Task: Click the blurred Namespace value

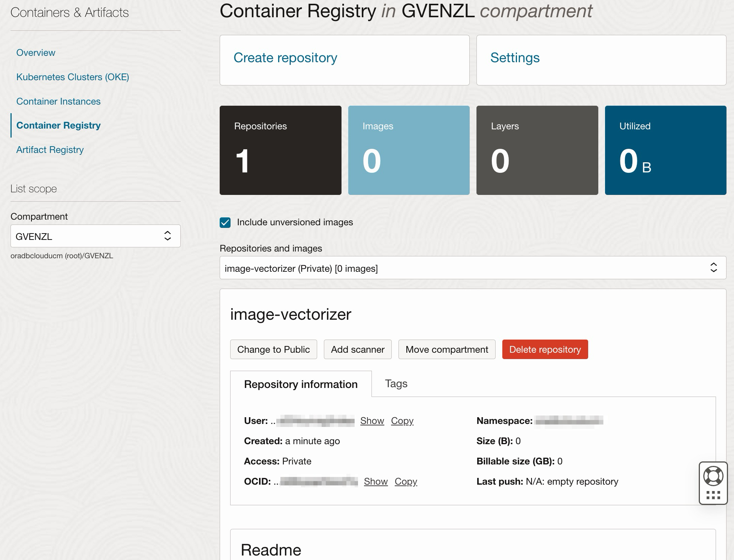Action: point(569,421)
